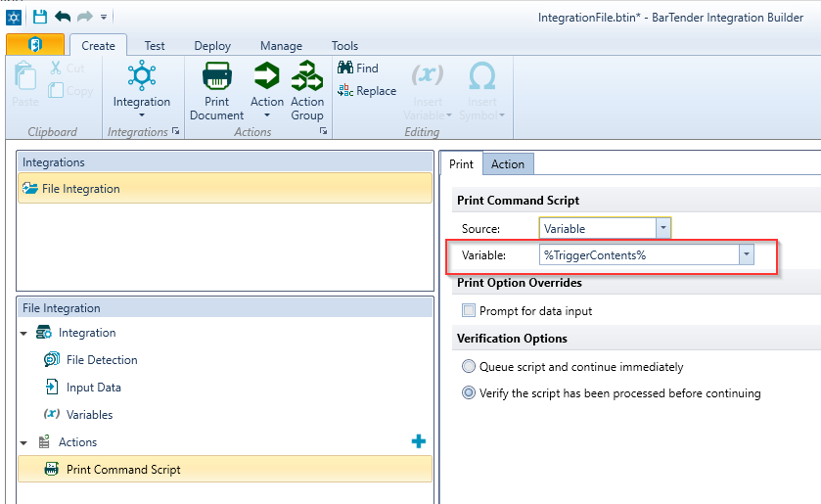Click the Variables (x) tree icon
821x504 pixels.
pyautogui.click(x=51, y=414)
